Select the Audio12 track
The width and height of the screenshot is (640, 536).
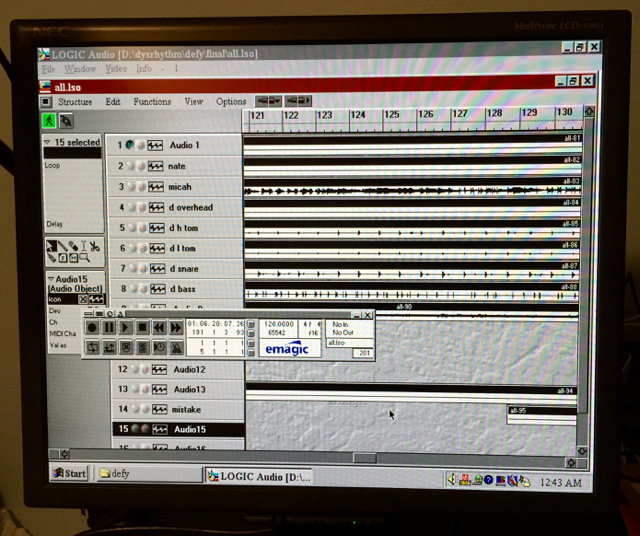click(x=178, y=369)
